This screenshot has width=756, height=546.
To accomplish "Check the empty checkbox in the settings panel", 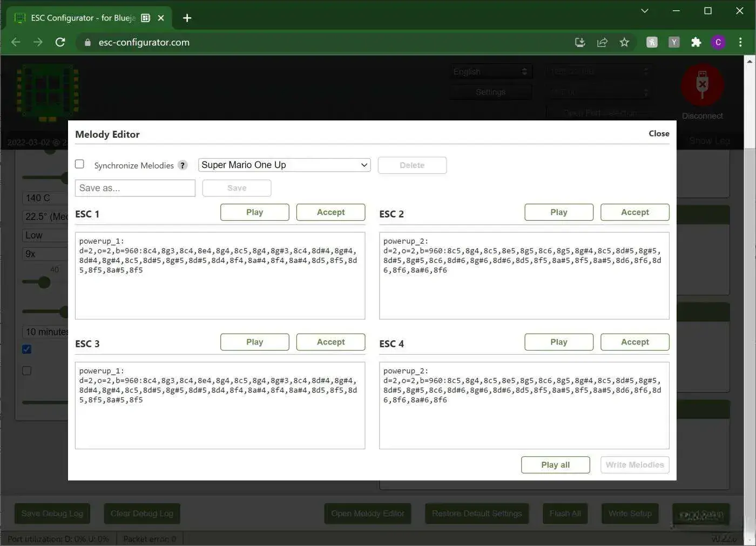I will (26, 370).
